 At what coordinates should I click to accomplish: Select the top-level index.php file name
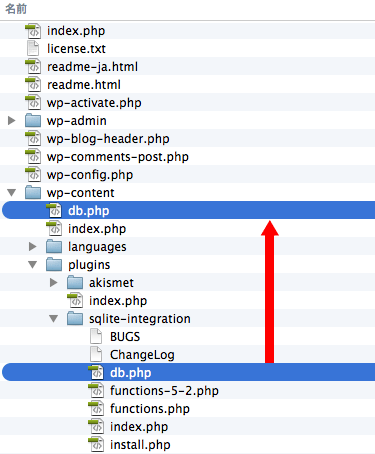point(76,31)
